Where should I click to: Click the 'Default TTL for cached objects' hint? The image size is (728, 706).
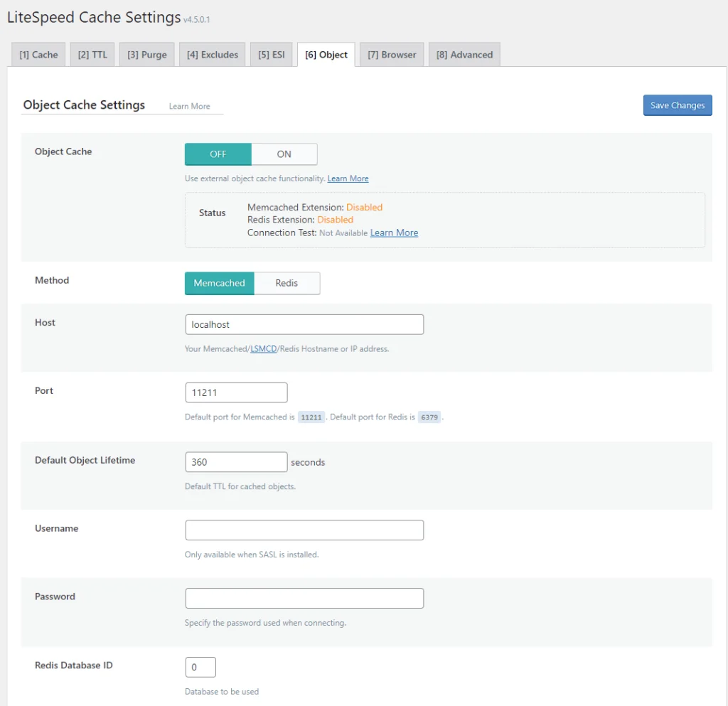pyautogui.click(x=240, y=486)
